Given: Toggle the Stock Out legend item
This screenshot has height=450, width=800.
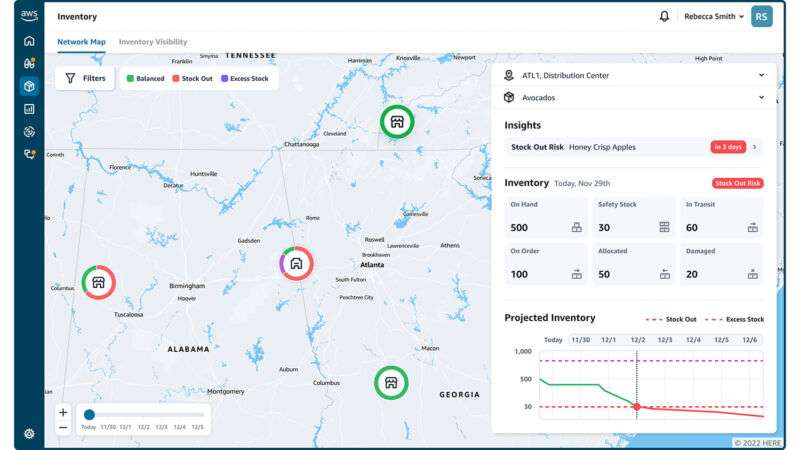Looking at the screenshot, I should (x=192, y=79).
